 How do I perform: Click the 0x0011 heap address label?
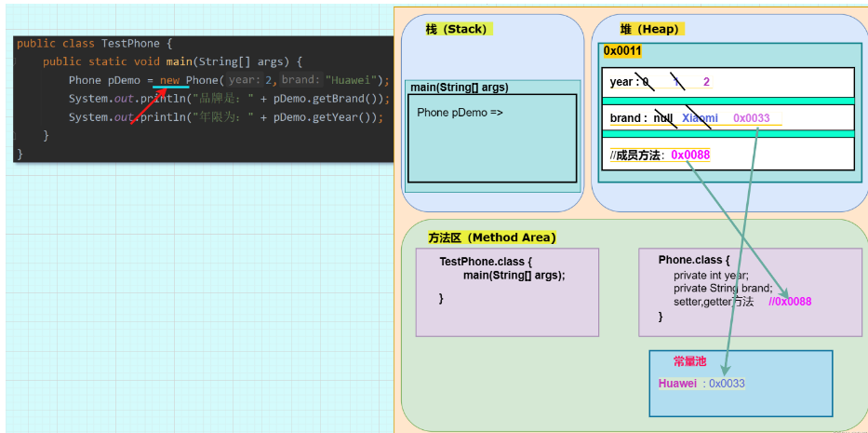622,51
